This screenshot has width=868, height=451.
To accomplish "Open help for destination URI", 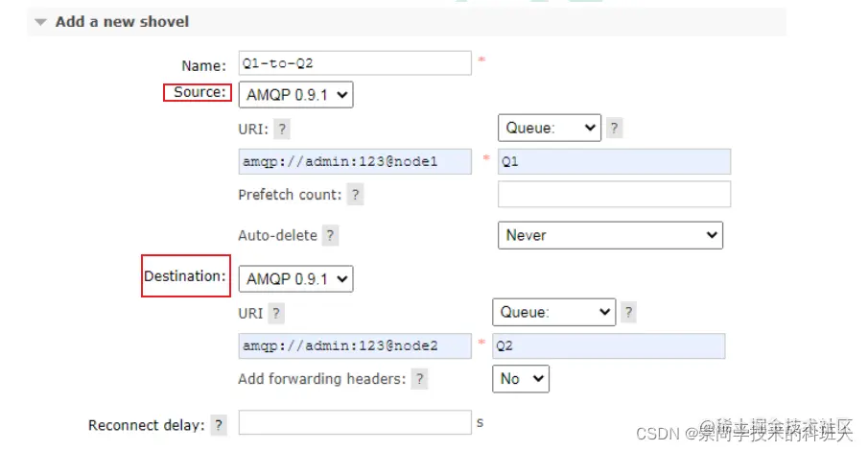I will pos(275,313).
